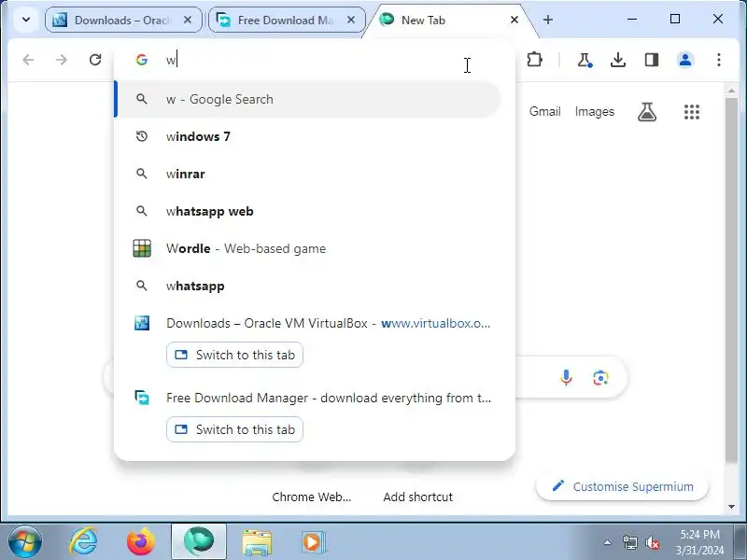Select 'whatsapp web' suggestion
The image size is (747, 560).
308,211
